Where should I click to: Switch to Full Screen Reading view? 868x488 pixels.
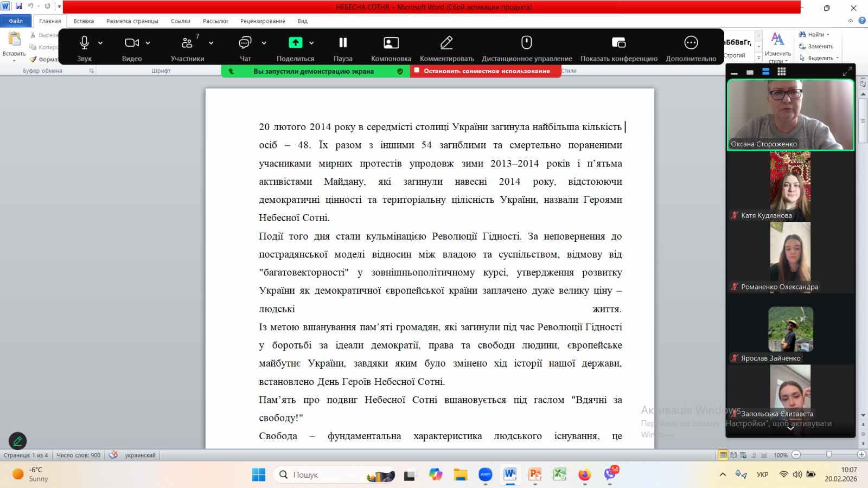[x=733, y=455]
